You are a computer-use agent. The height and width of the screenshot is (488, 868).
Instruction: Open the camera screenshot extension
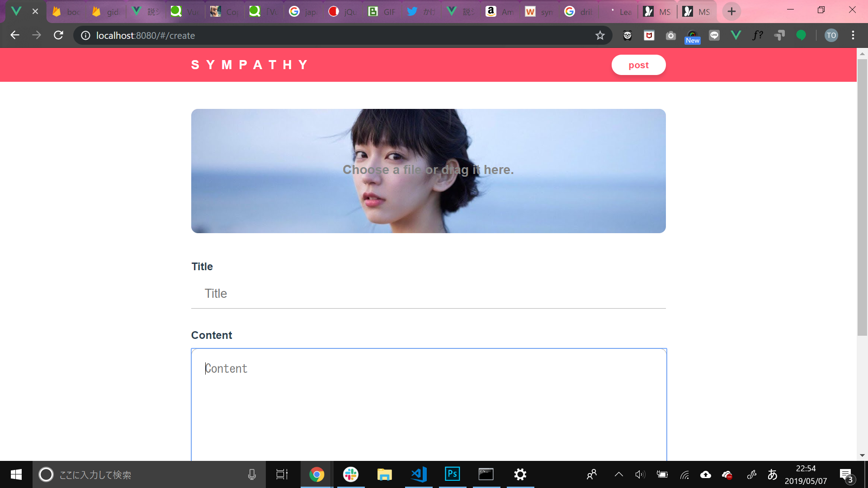pos(671,35)
